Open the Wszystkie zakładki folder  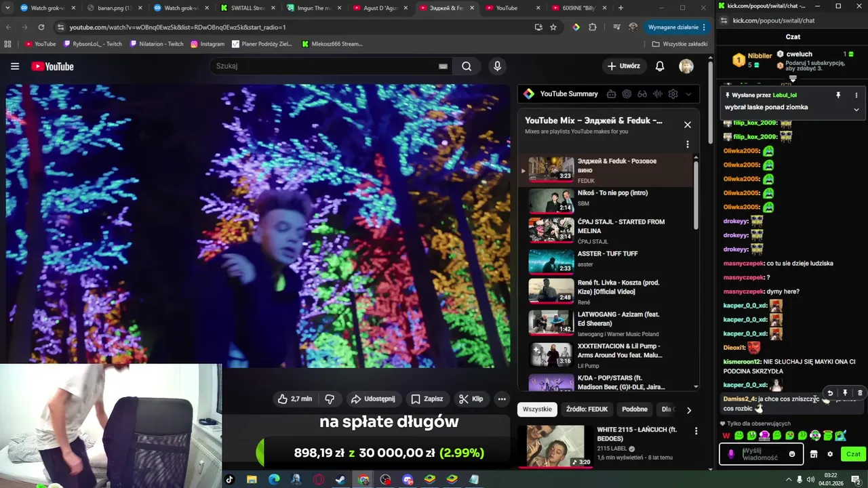(679, 44)
